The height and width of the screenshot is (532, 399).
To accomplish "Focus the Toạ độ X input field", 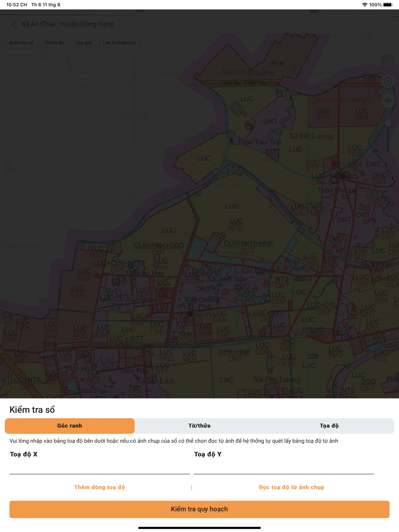I will pos(99,467).
